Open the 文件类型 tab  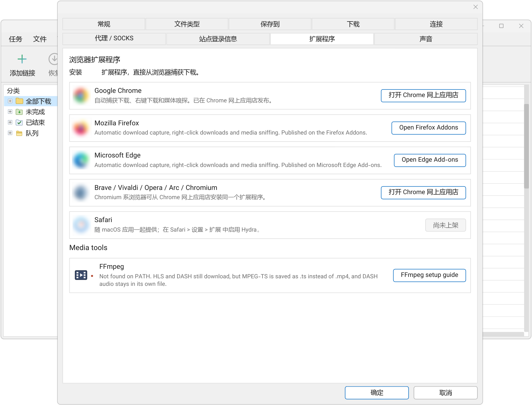[x=187, y=24]
